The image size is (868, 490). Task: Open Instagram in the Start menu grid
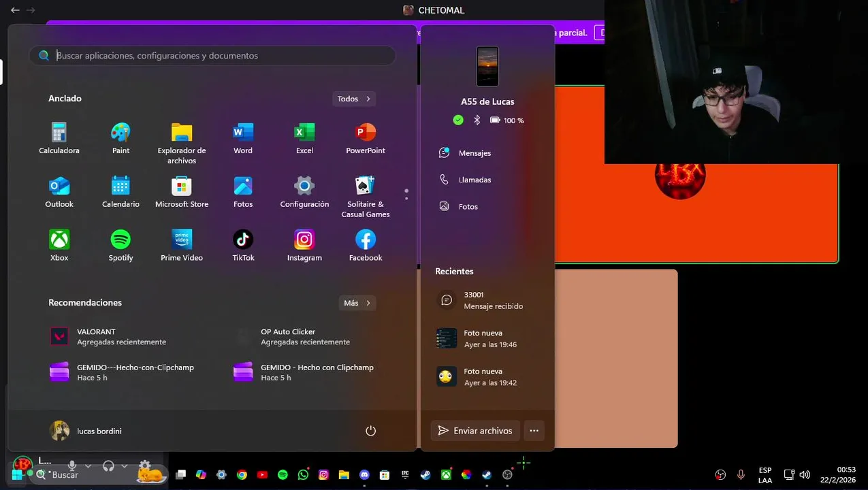304,246
